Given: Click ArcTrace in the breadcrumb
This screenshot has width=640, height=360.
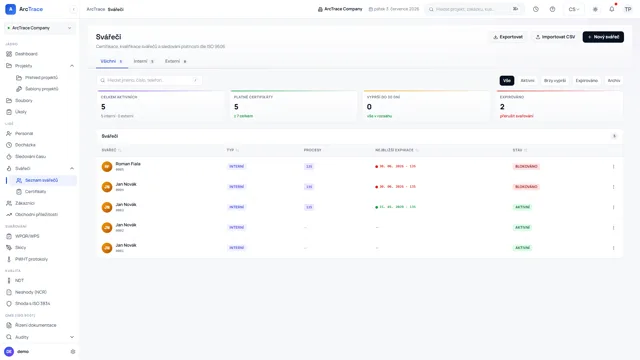Looking at the screenshot, I should pyautogui.click(x=96, y=9).
